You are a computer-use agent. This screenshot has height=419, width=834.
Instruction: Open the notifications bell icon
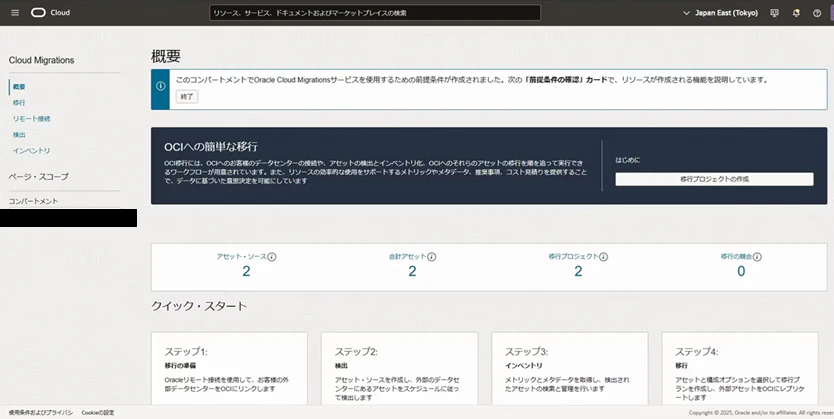(796, 13)
